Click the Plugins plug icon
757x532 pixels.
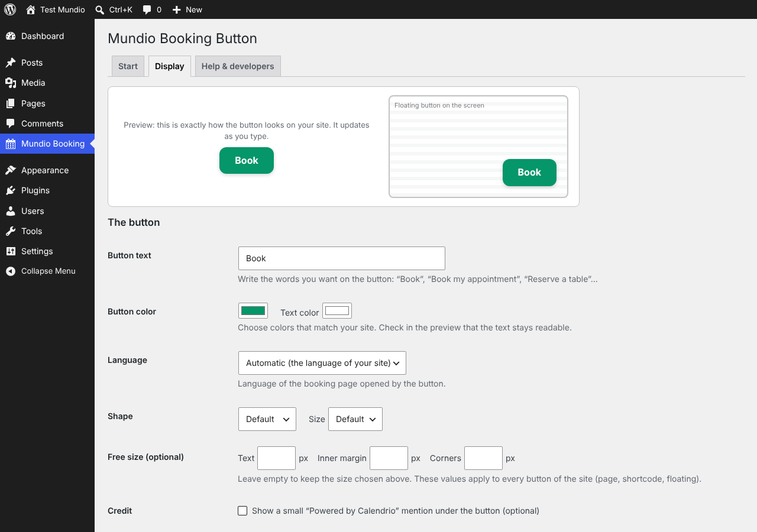point(11,190)
